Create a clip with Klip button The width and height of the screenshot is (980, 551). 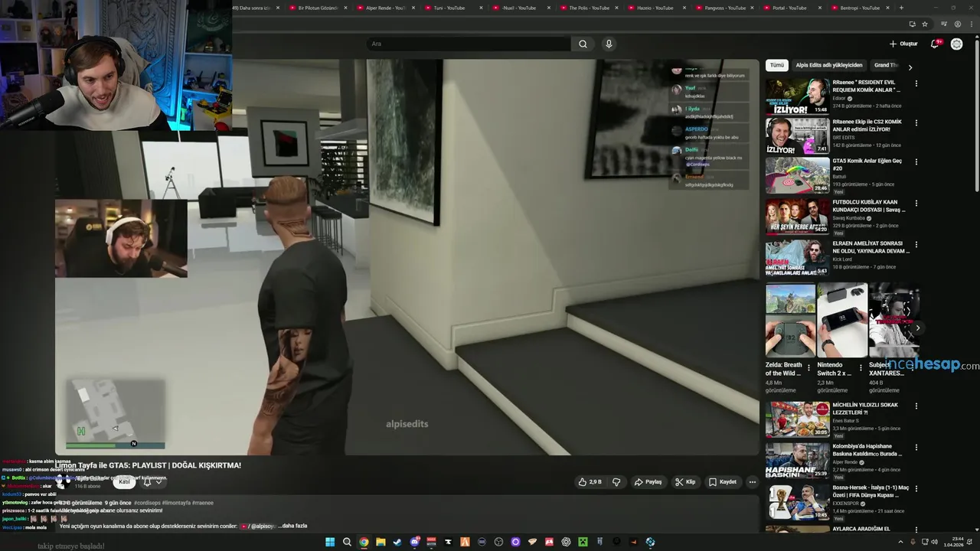pyautogui.click(x=685, y=482)
